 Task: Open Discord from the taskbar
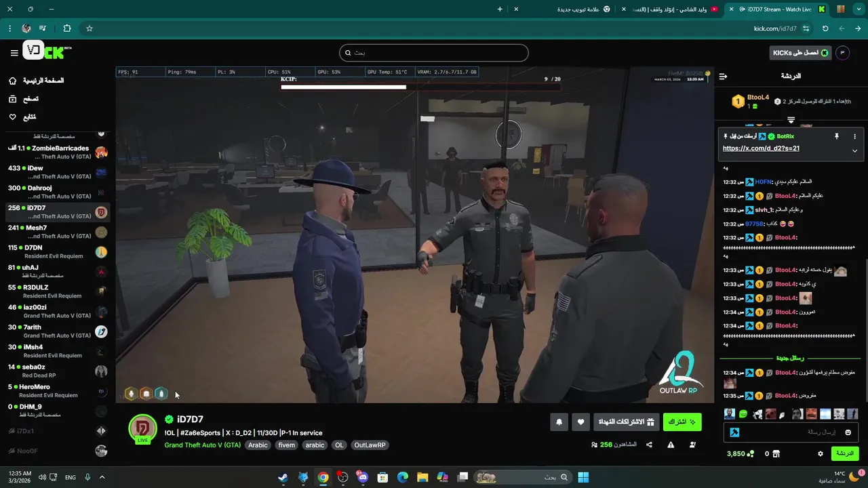tap(363, 477)
